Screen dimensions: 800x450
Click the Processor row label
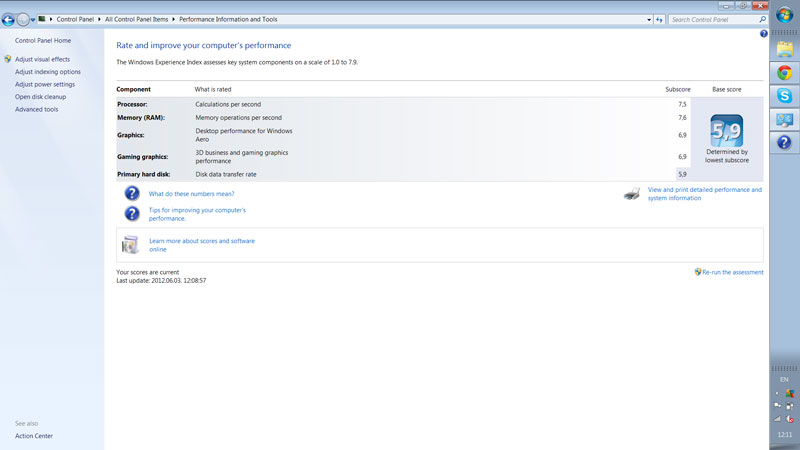click(x=132, y=104)
